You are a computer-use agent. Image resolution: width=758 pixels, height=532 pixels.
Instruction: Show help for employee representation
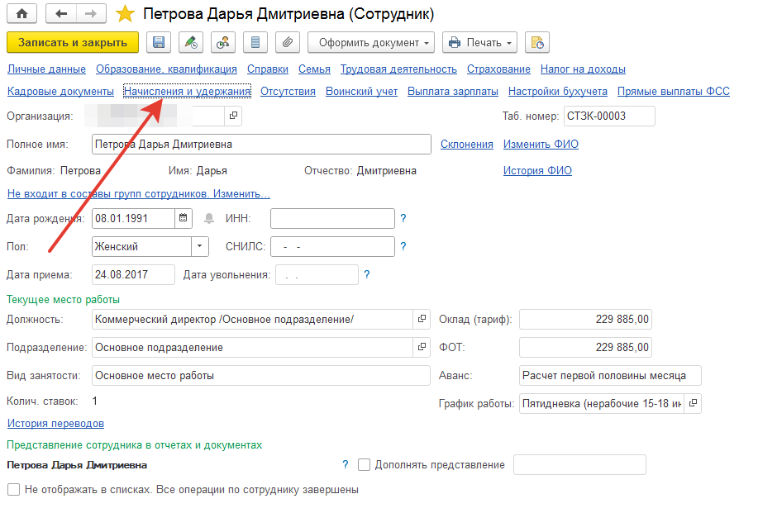346,465
